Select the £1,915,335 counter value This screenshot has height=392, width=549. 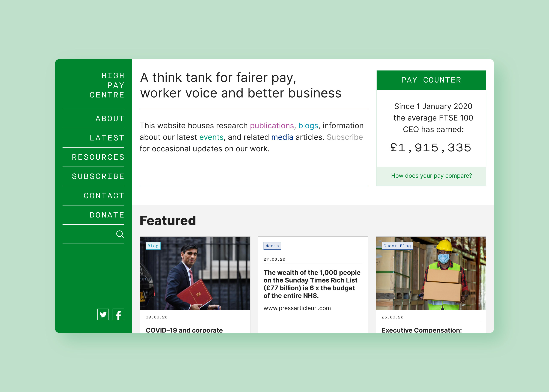coord(431,148)
